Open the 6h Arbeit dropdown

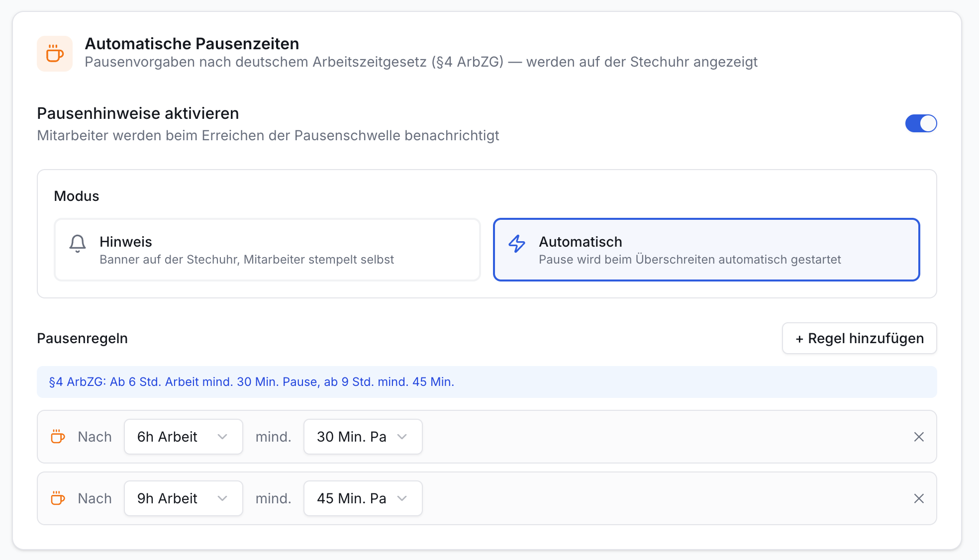click(184, 437)
